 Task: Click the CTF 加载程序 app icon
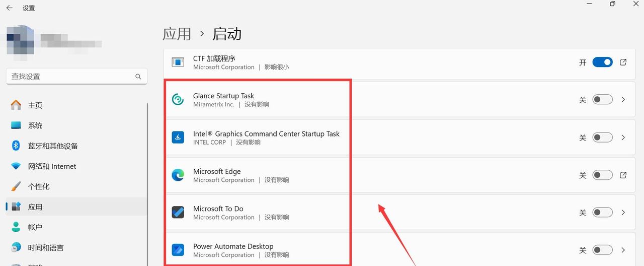pyautogui.click(x=178, y=62)
